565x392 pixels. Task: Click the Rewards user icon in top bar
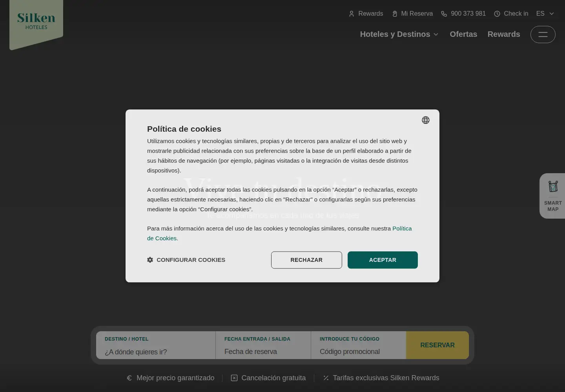(352, 14)
